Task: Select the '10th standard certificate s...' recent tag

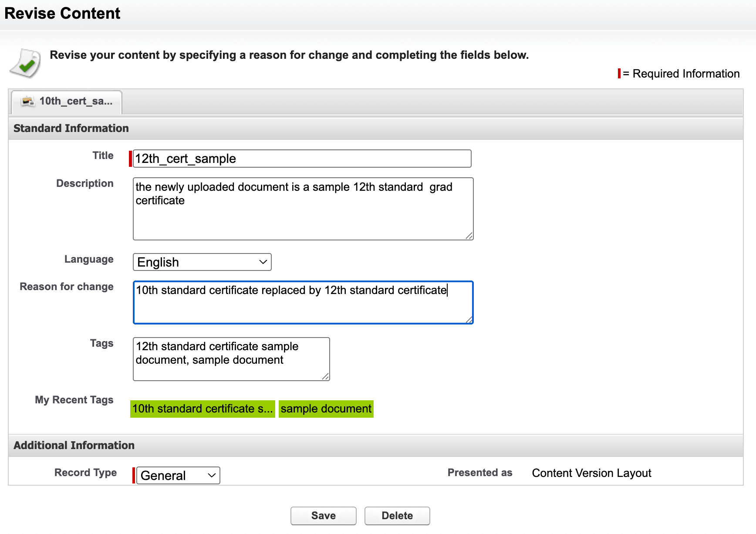Action: pos(202,409)
